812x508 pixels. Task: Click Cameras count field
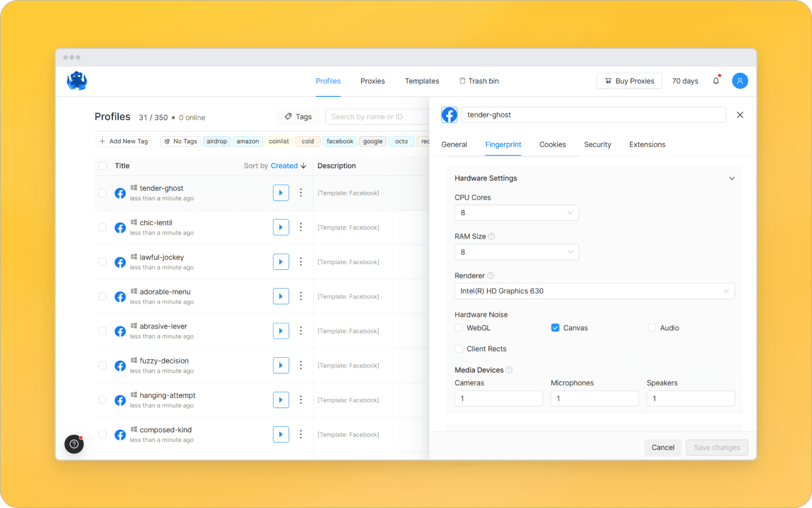[x=498, y=398]
